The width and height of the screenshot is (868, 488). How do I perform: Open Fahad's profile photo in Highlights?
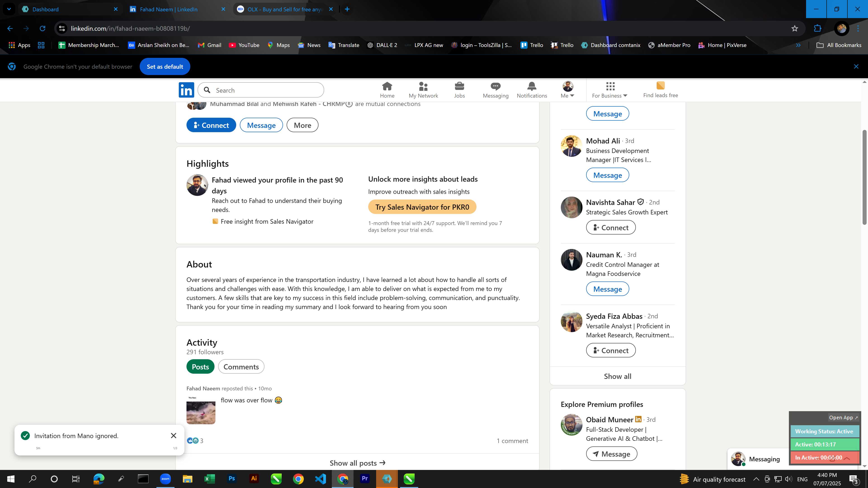(197, 185)
